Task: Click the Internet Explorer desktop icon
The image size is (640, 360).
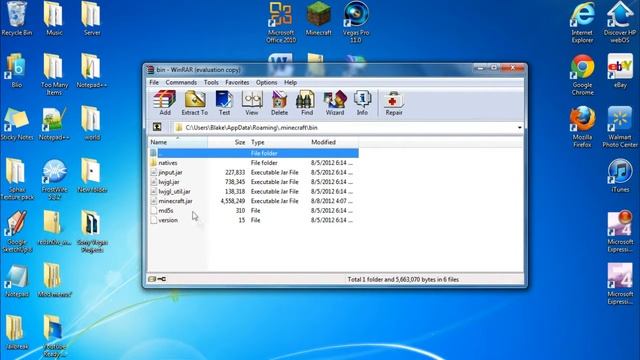Action: click(x=582, y=22)
